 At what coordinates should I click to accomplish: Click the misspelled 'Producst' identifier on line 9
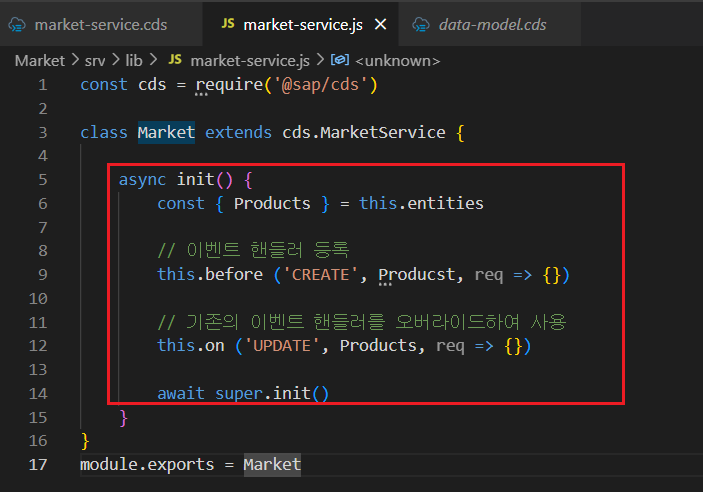[417, 274]
